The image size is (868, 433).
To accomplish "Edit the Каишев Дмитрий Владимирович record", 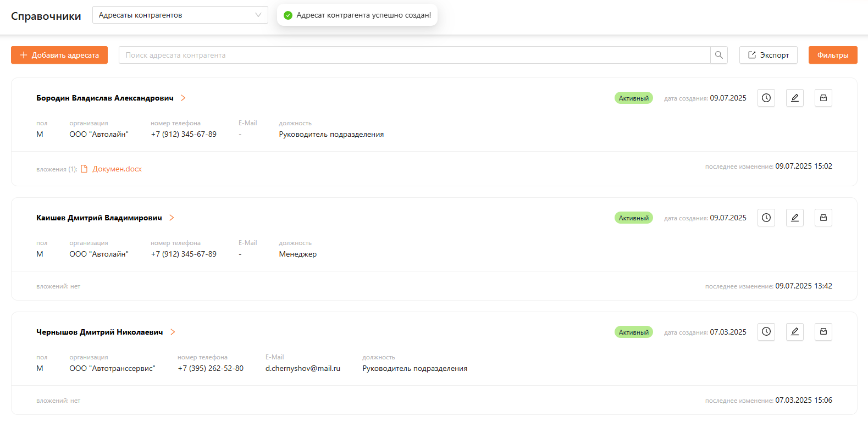I will tap(794, 218).
